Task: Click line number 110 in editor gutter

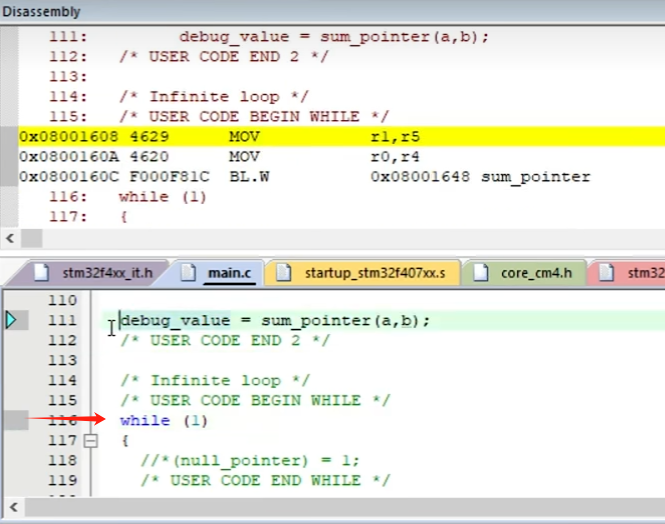Action: tap(62, 300)
